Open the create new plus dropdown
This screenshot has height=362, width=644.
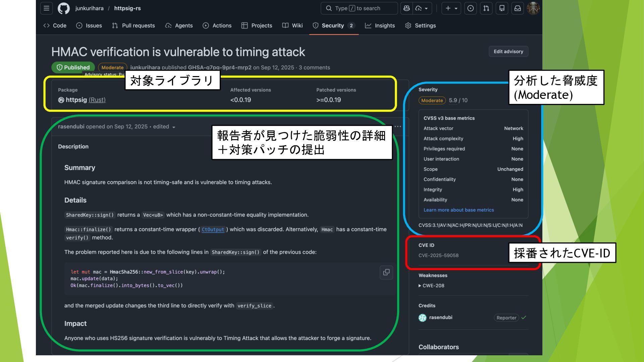tap(451, 8)
